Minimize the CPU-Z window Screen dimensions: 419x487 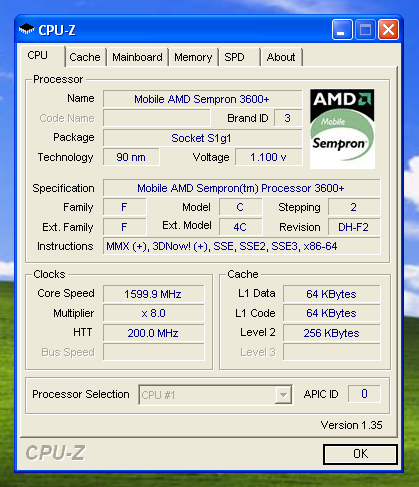(x=342, y=30)
